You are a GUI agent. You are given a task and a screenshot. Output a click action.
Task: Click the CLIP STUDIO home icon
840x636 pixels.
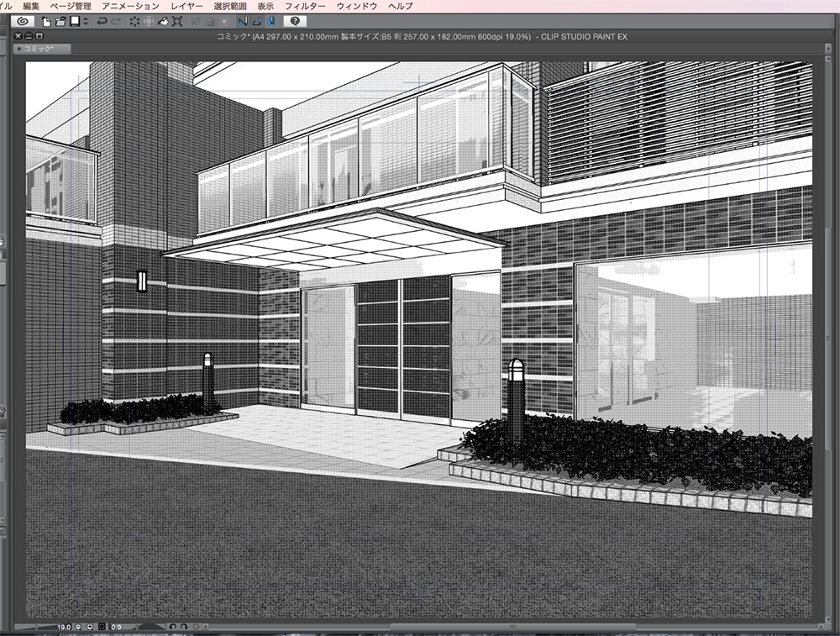point(23,22)
